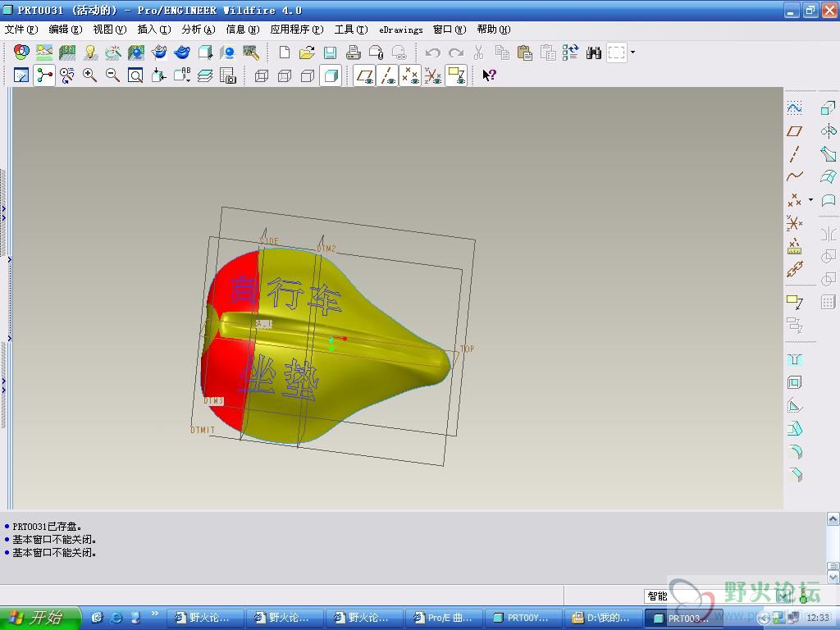Select the datum coordinate system tool on right
Viewport: 840px width, 630px height.
(793, 223)
